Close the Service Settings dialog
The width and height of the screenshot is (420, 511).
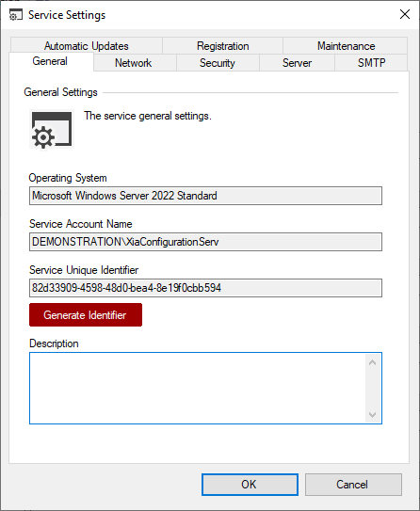[404, 14]
